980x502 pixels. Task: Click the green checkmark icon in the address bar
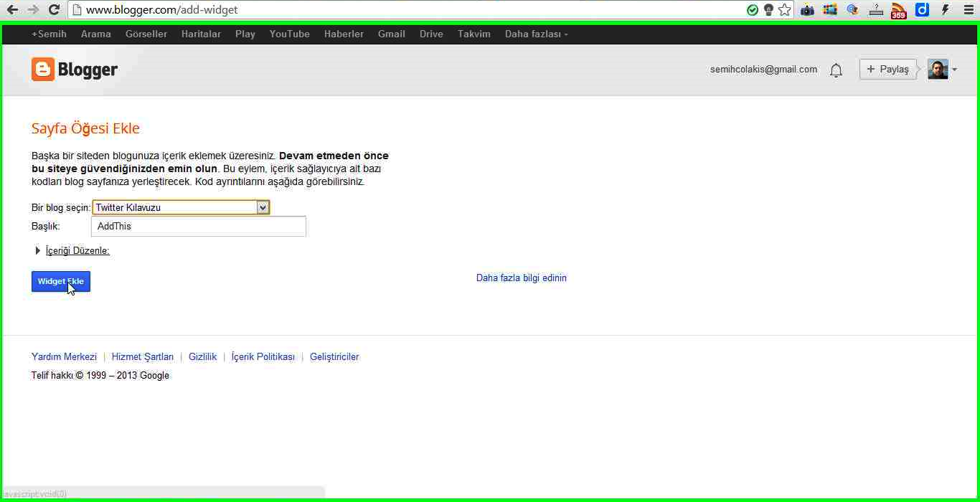[x=752, y=10]
